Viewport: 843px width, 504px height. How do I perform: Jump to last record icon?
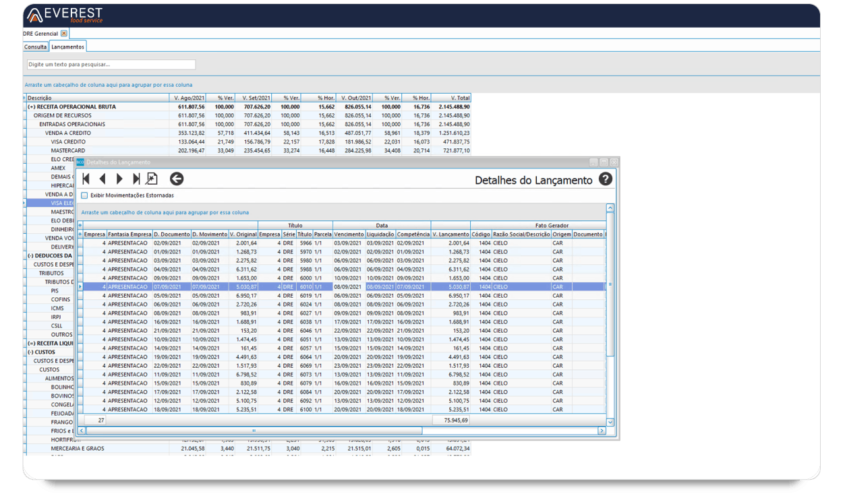pyautogui.click(x=136, y=179)
